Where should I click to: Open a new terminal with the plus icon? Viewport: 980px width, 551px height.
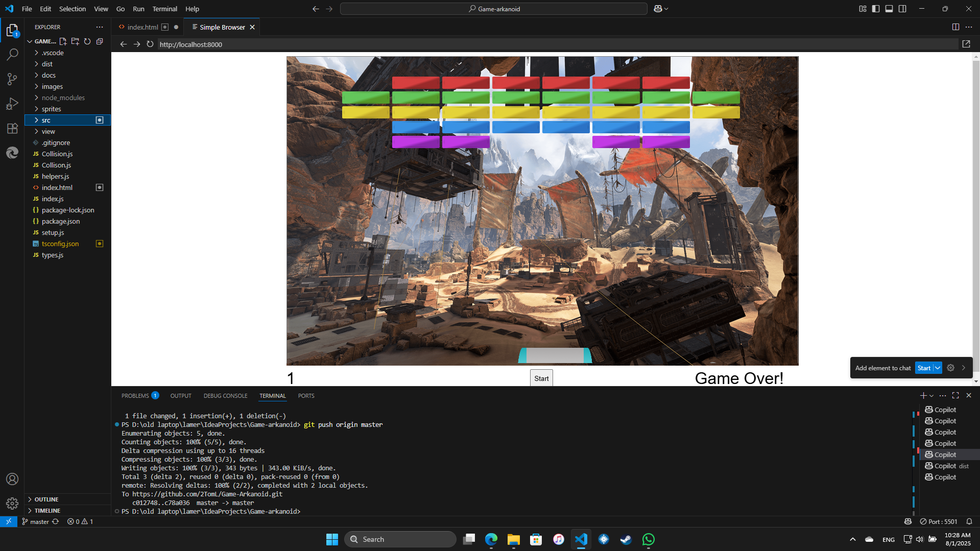pos(922,395)
